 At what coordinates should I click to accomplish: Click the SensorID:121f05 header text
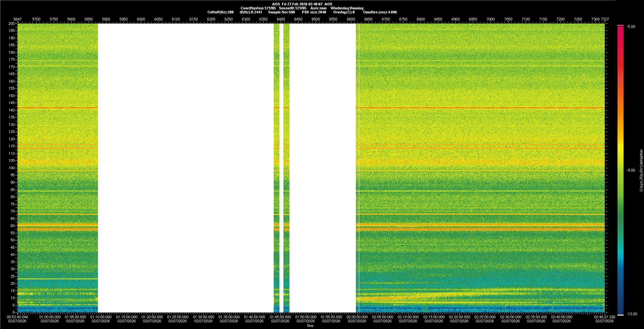pos(292,8)
